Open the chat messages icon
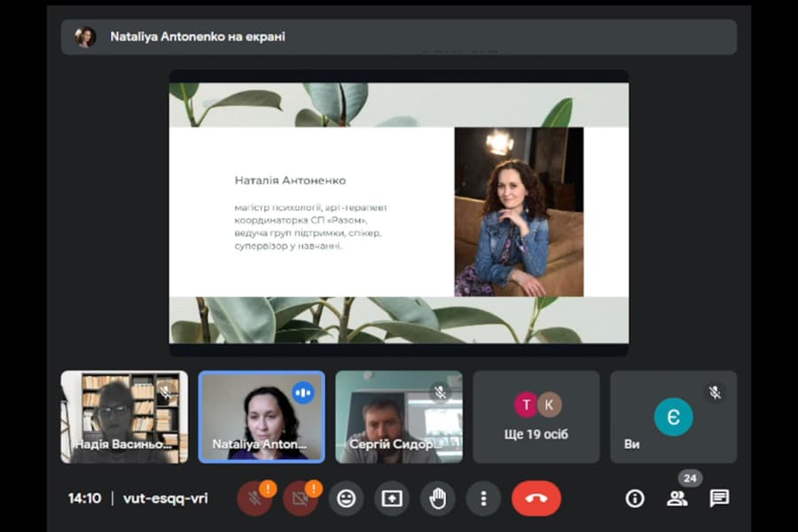The image size is (798, 532). point(719,498)
